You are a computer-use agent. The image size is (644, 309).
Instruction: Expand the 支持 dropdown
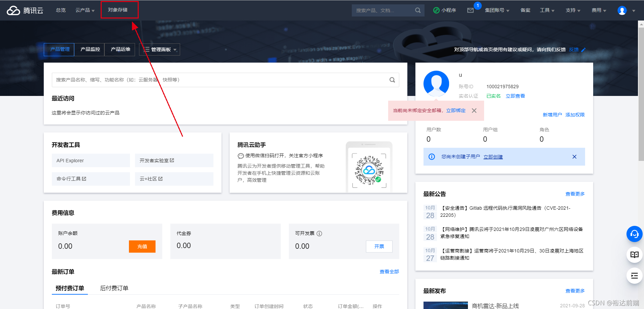(573, 10)
